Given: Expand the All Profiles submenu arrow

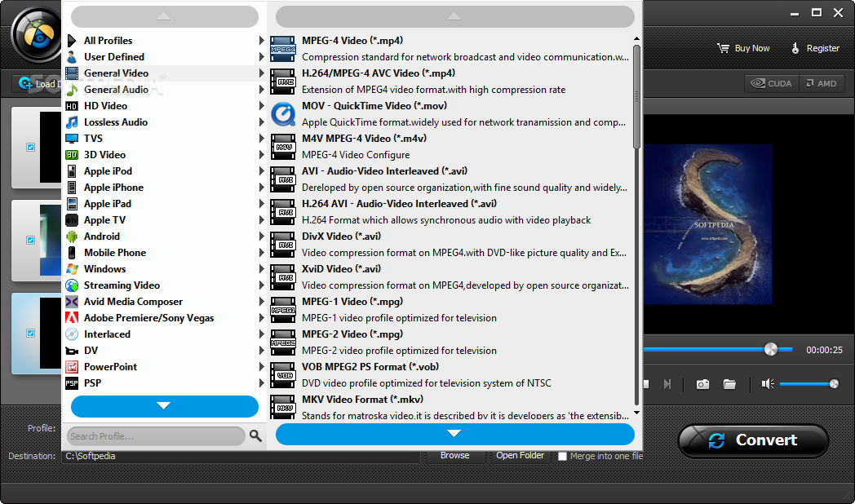Looking at the screenshot, I should click(x=261, y=40).
